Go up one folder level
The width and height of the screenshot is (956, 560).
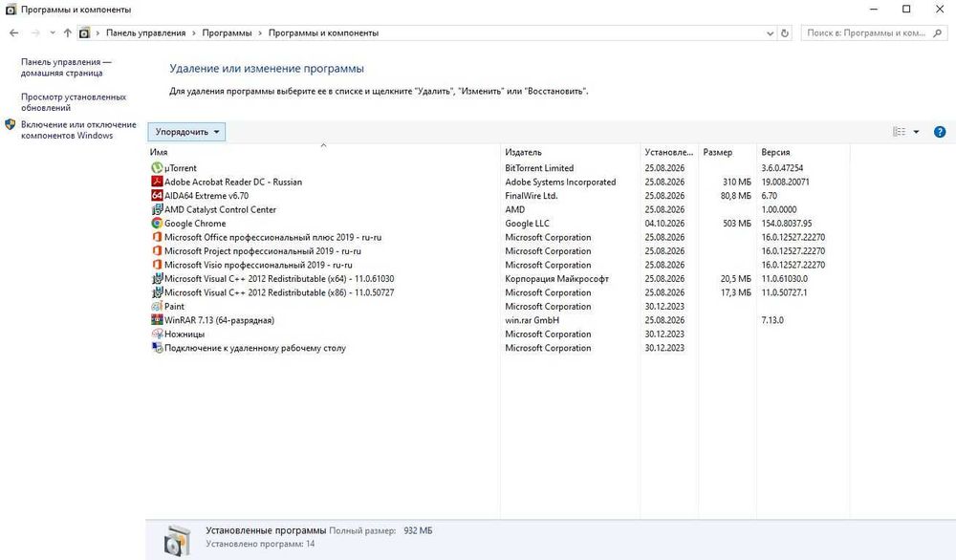67,32
